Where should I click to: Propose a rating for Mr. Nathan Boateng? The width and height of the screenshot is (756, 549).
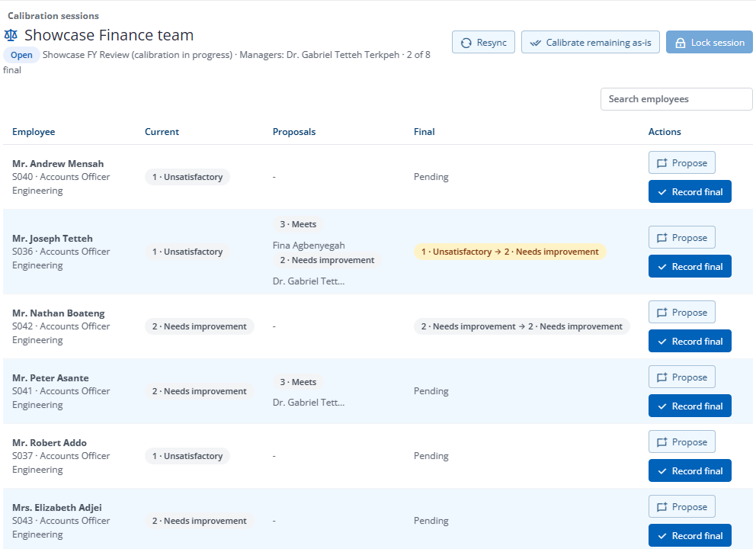[682, 313]
